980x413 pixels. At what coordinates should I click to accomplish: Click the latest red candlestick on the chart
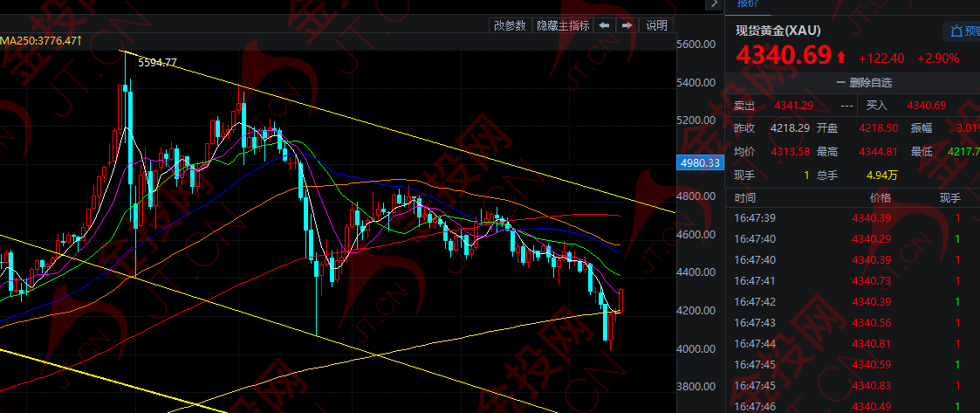pos(621,300)
